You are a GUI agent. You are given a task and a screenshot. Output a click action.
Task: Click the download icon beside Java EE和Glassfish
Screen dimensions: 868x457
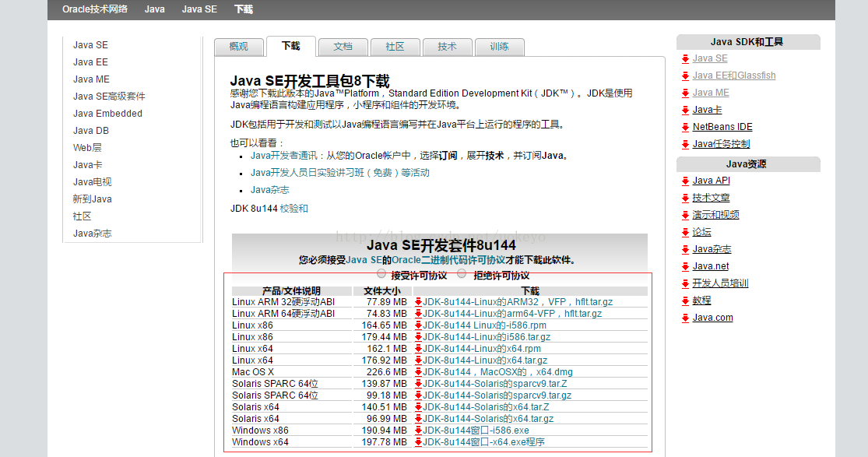(x=685, y=75)
